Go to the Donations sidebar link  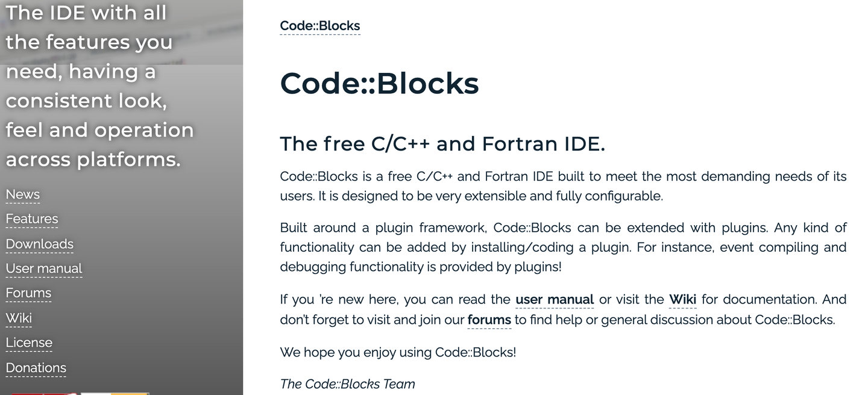click(x=36, y=368)
